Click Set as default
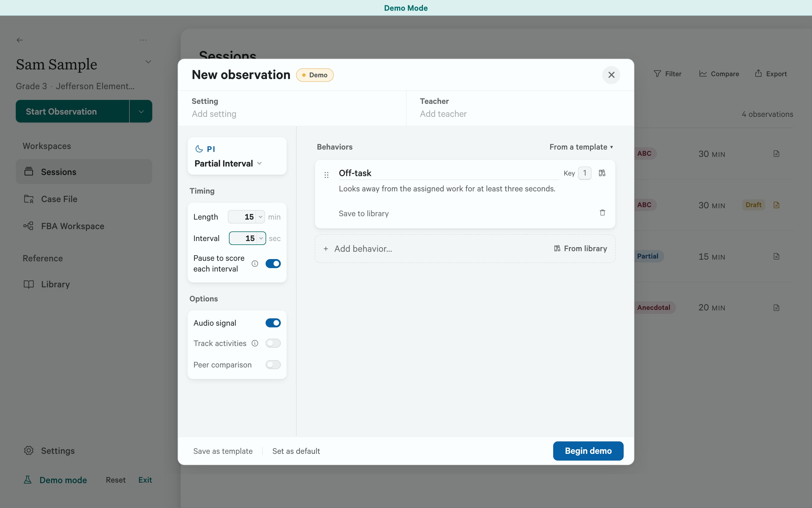This screenshot has width=812, height=508. pyautogui.click(x=296, y=451)
